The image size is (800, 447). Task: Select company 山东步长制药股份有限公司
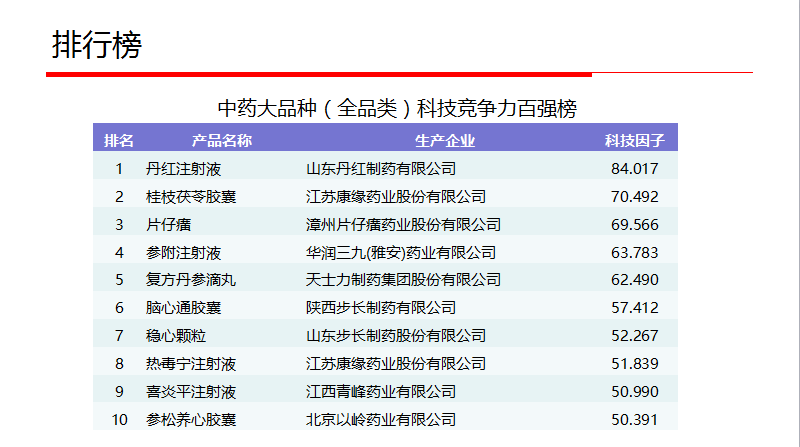[396, 336]
